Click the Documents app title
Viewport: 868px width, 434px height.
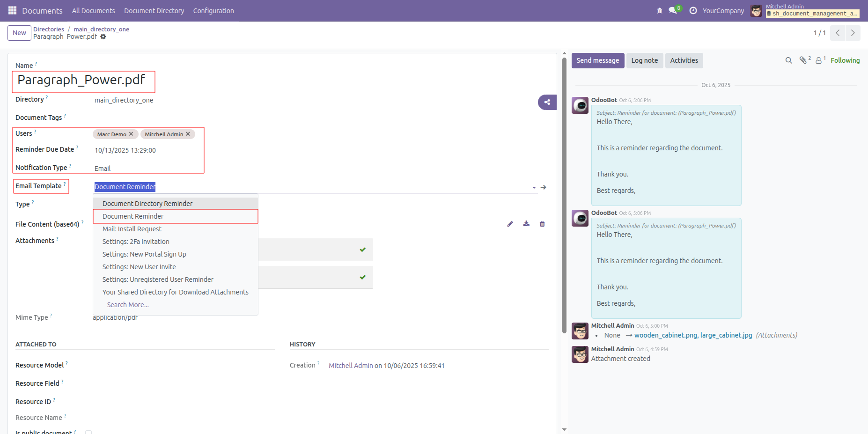point(42,11)
